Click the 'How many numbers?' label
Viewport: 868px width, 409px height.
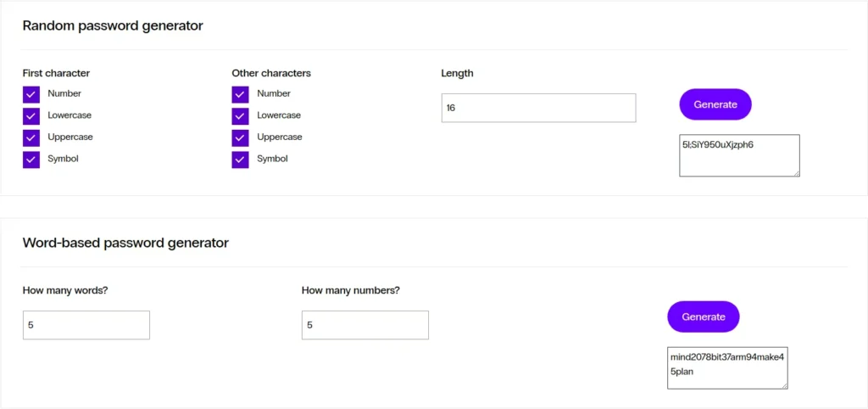click(x=350, y=290)
